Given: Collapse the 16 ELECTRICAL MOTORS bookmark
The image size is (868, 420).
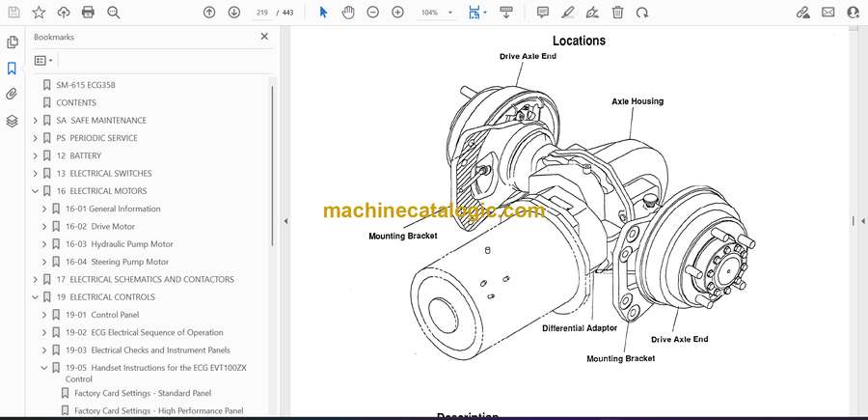Looking at the screenshot, I should (x=36, y=191).
